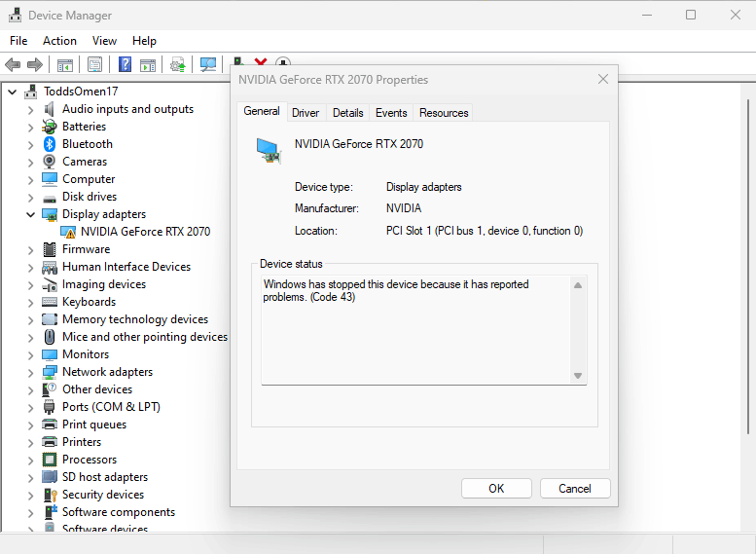Click the Forward arrow toolbar icon
Image resolution: width=756 pixels, height=554 pixels.
(35, 64)
